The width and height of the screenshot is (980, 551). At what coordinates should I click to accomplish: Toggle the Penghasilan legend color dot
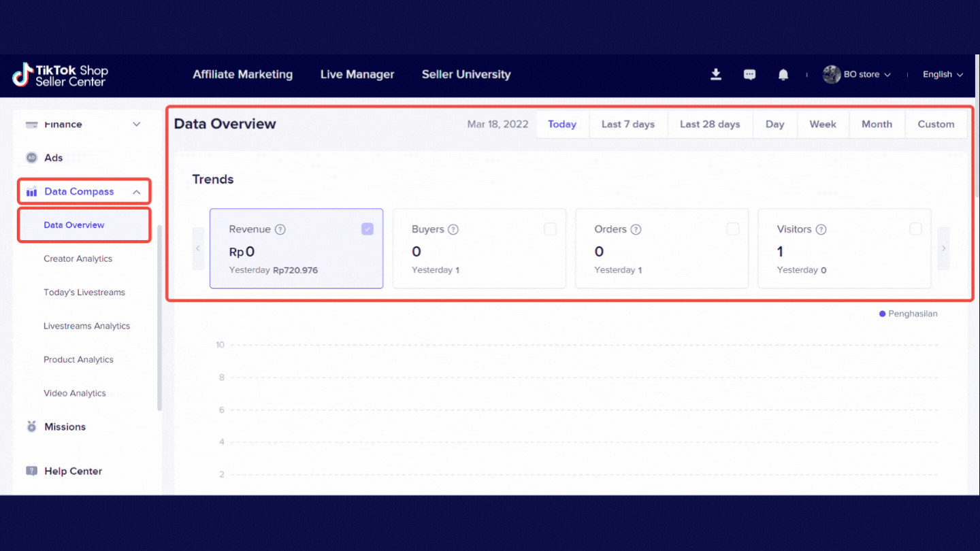pyautogui.click(x=883, y=314)
